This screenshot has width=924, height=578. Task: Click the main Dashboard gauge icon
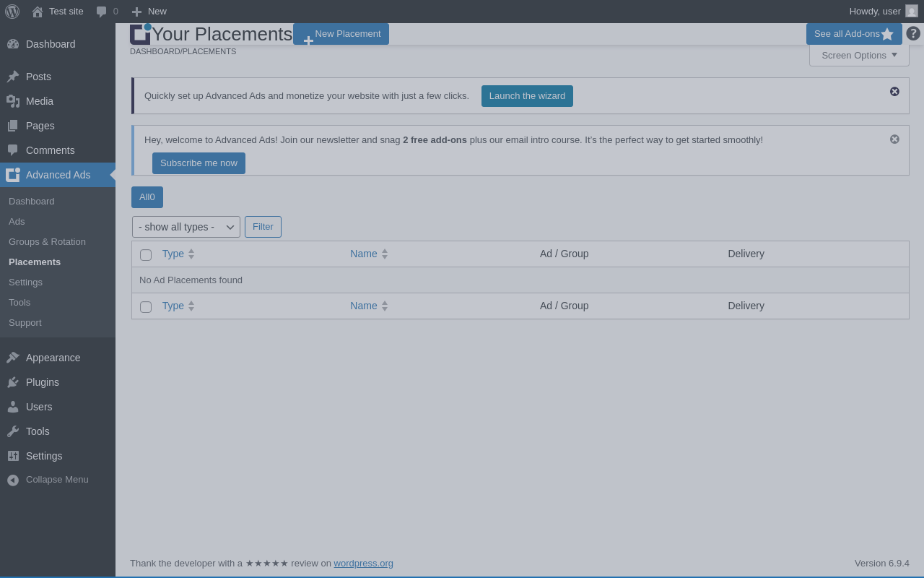pyautogui.click(x=13, y=44)
